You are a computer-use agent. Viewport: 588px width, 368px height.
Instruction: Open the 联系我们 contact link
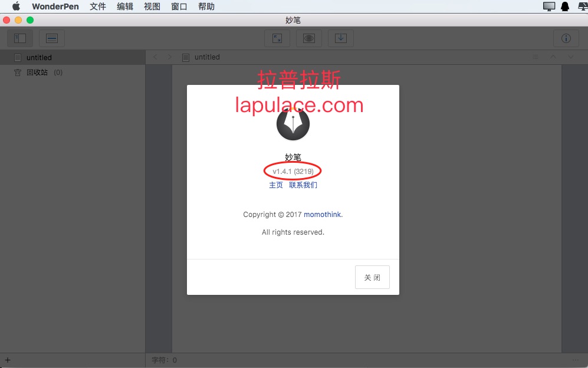[303, 185]
